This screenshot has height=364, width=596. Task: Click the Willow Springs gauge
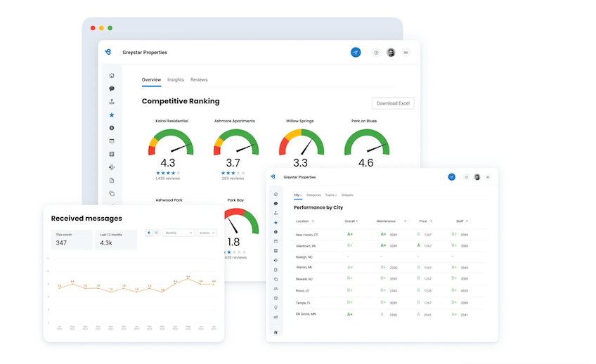click(x=302, y=143)
